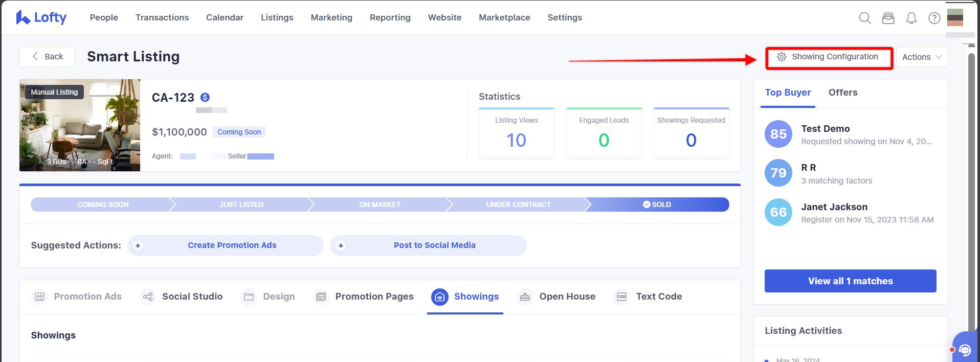Open the Listings menu
Screen dimensions: 980x362
[277, 17]
